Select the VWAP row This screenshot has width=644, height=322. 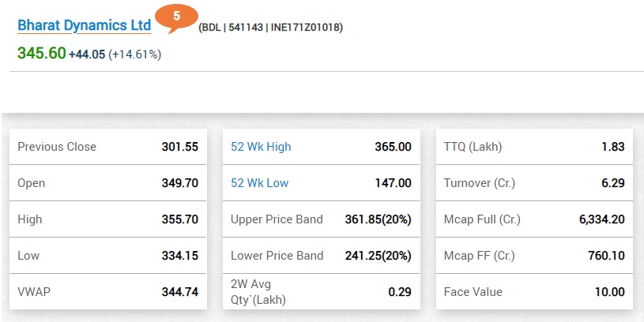point(107,292)
